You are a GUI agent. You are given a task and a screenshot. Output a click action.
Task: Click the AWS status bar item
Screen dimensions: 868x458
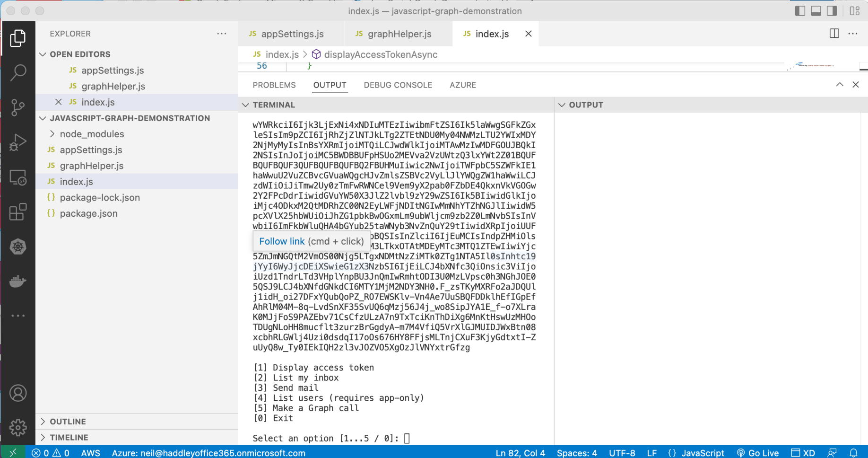click(x=91, y=453)
